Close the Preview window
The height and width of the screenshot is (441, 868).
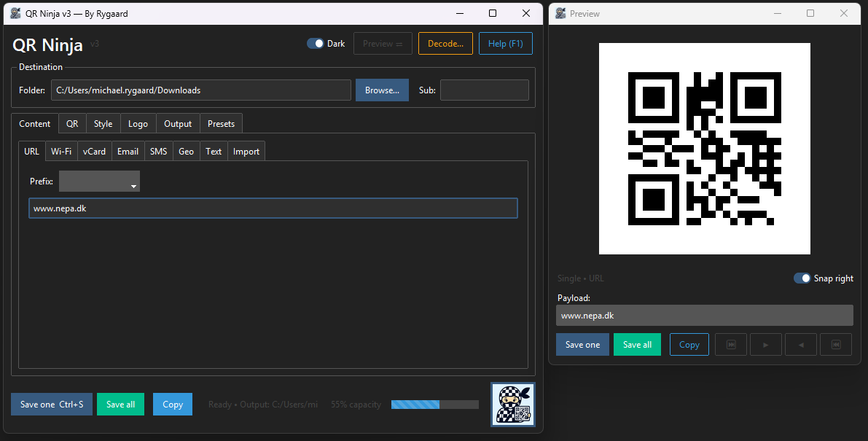tap(844, 13)
